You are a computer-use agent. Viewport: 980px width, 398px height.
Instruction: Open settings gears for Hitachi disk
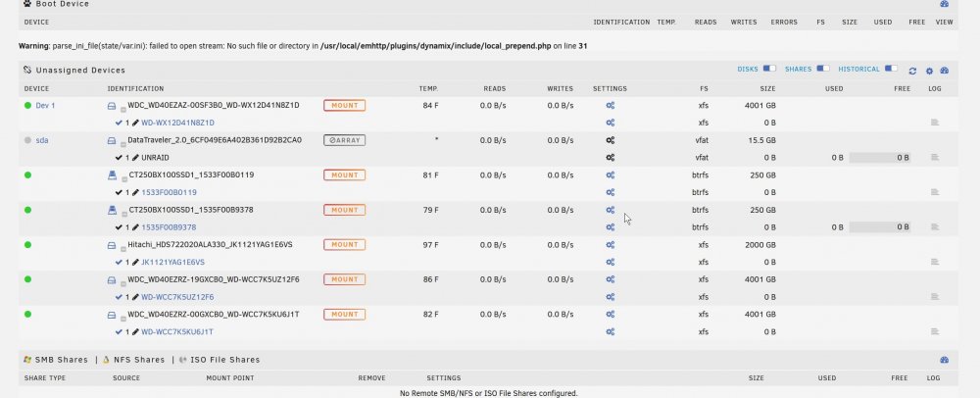[x=610, y=245]
